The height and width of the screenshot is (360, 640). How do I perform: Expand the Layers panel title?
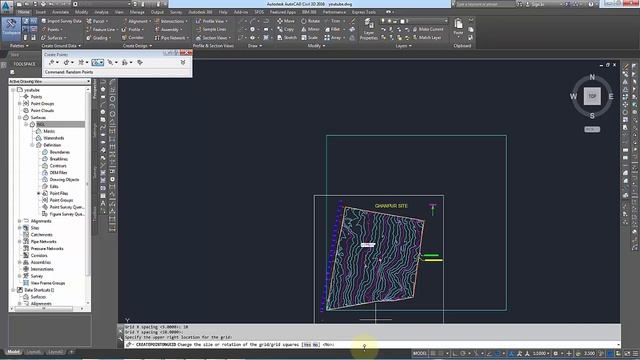tap(403, 46)
